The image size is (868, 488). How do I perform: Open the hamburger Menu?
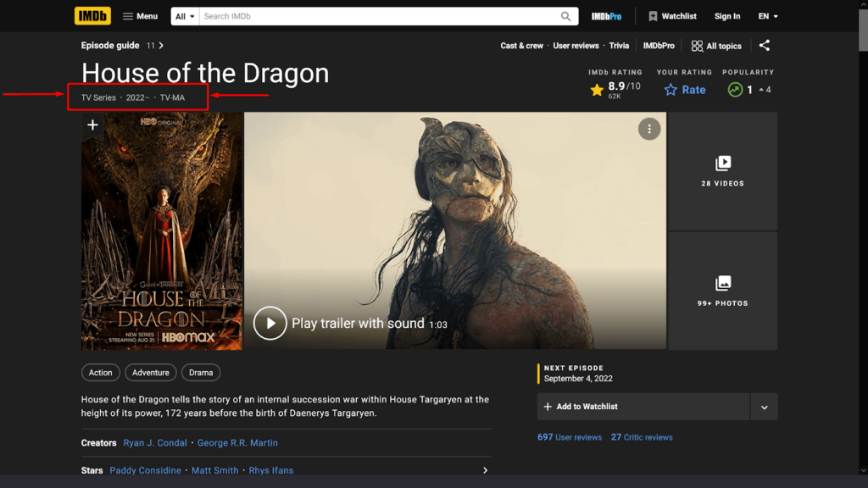pos(139,15)
